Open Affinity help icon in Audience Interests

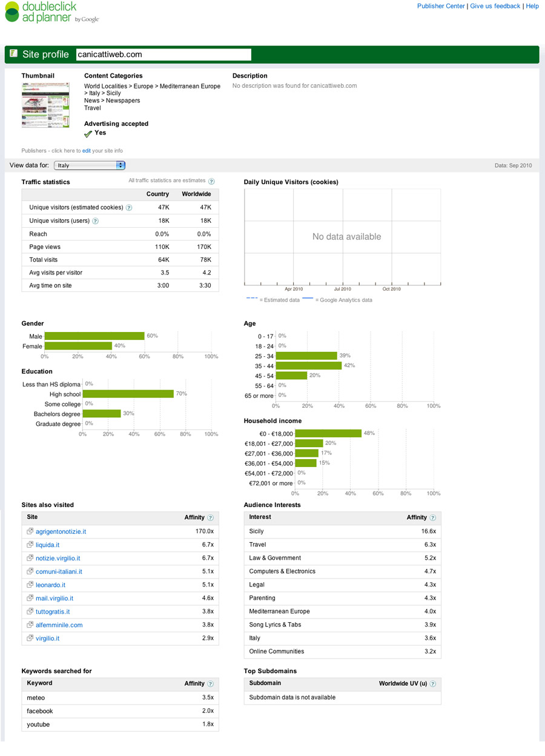click(432, 518)
